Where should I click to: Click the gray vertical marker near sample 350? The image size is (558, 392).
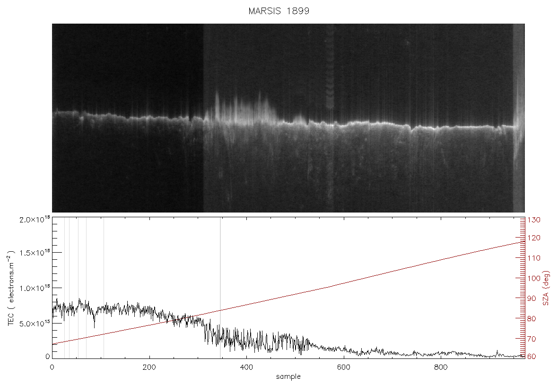(x=220, y=287)
